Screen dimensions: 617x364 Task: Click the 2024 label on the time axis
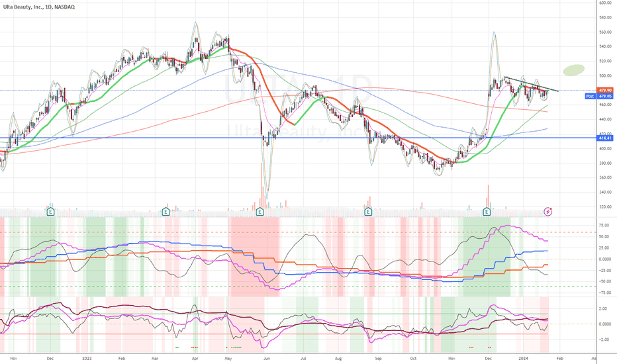click(x=523, y=359)
